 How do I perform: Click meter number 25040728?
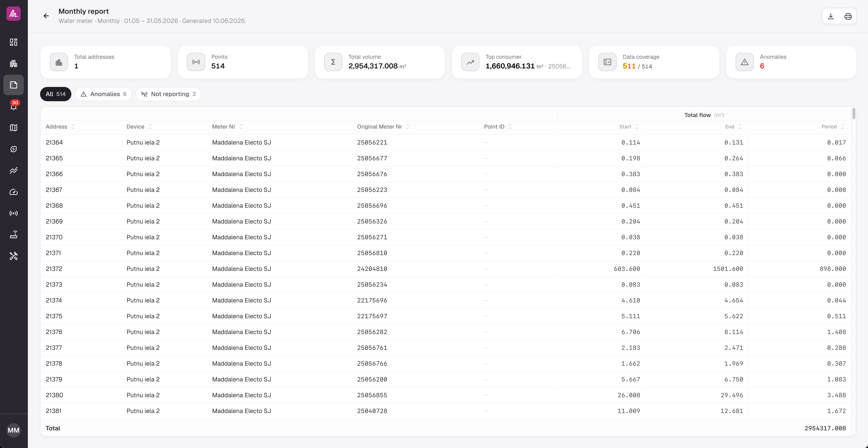click(x=372, y=411)
